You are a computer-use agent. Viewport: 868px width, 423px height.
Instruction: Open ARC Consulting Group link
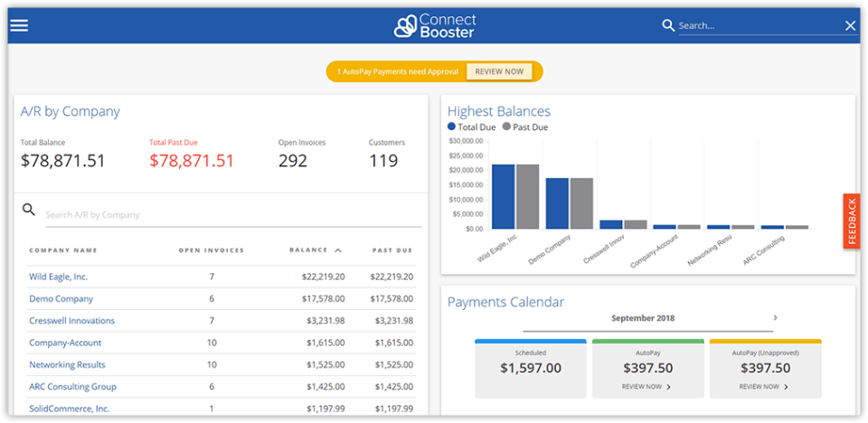pyautogui.click(x=72, y=387)
